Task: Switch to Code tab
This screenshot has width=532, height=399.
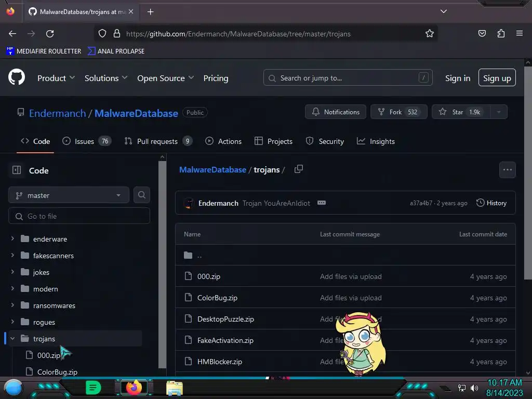Action: pyautogui.click(x=35, y=141)
